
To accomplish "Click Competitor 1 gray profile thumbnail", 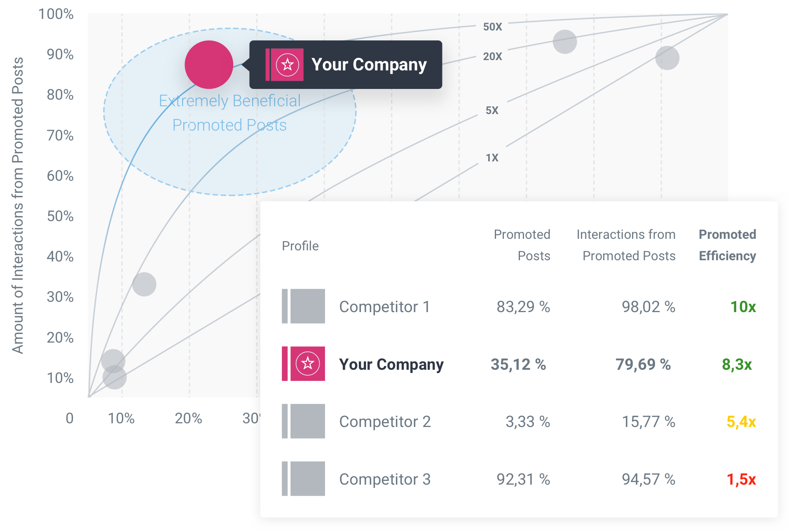I will click(x=303, y=306).
